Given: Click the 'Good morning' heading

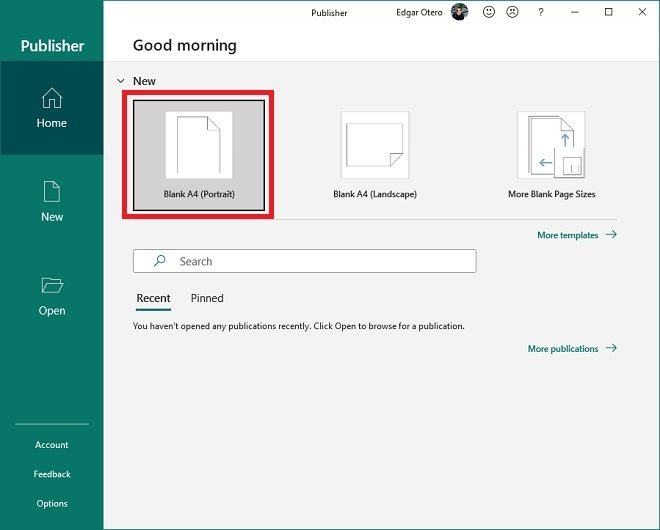Looking at the screenshot, I should pos(185,45).
